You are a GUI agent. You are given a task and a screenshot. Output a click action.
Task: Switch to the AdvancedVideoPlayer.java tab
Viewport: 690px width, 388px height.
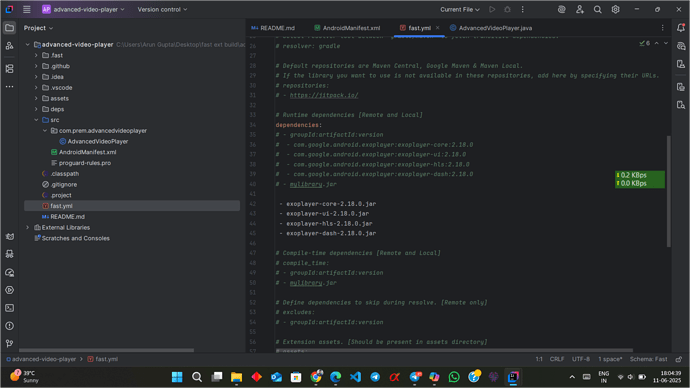pos(491,28)
